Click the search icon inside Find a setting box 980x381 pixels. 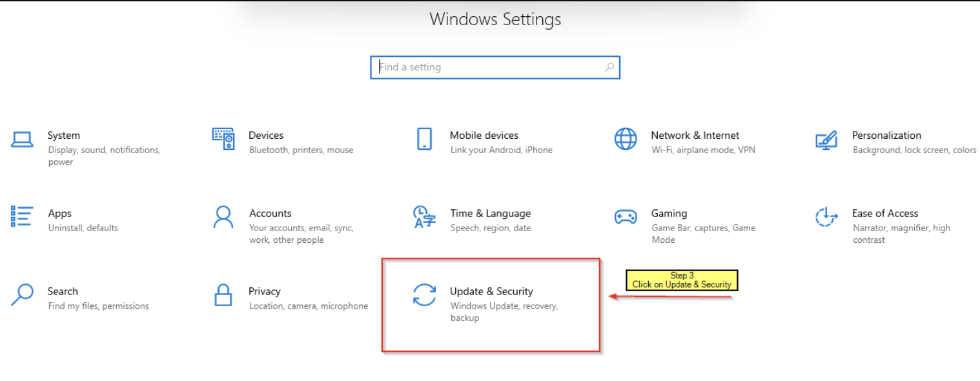point(609,67)
